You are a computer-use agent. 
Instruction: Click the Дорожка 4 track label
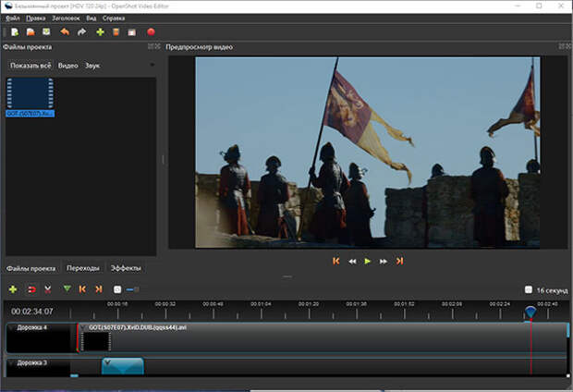pos(31,327)
